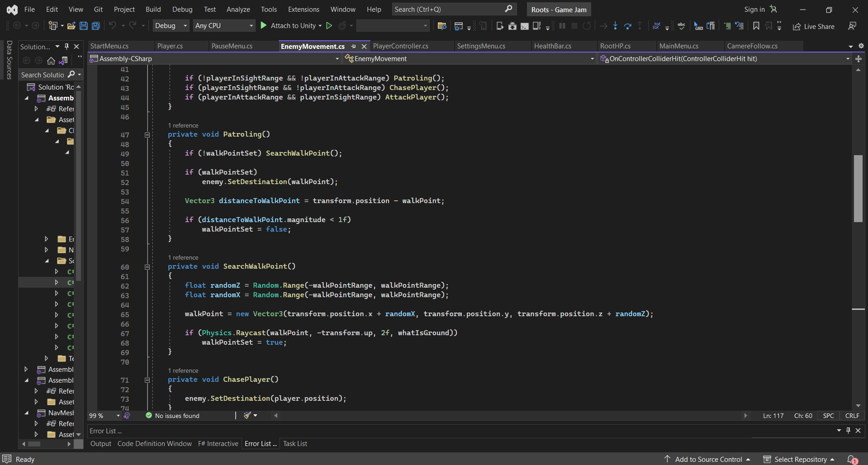Open the Debug configuration dropdown
The image size is (868, 465).
click(x=171, y=26)
